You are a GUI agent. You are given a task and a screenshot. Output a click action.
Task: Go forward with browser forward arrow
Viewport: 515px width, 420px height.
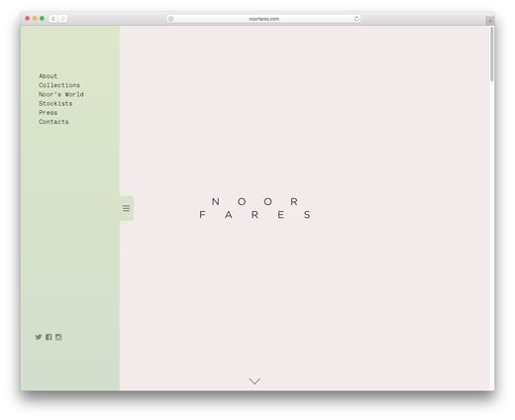pyautogui.click(x=63, y=19)
